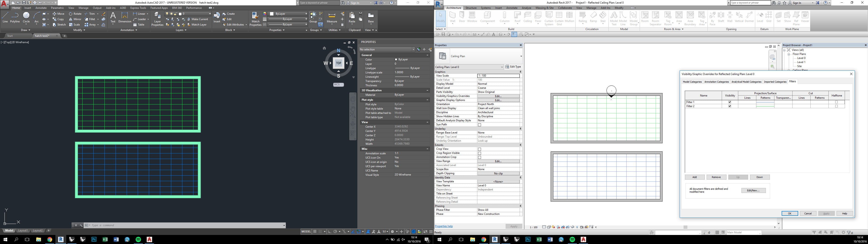Click Cancel in the overrides dialog
868x244 pixels.
[808, 213]
